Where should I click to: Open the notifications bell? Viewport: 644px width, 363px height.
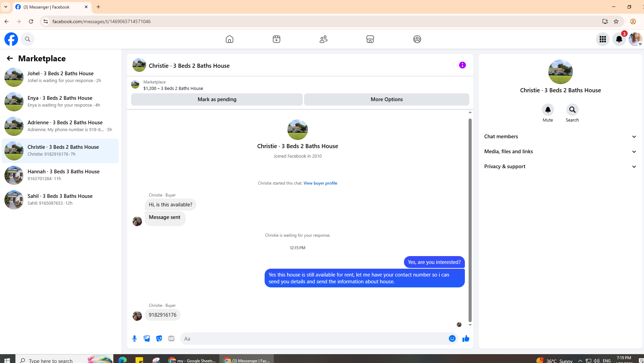[x=619, y=39]
